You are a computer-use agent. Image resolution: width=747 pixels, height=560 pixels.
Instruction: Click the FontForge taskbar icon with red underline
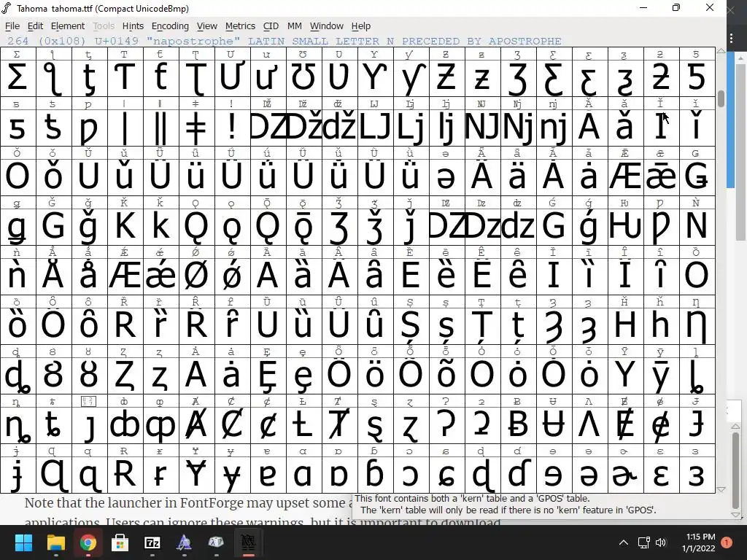248,542
